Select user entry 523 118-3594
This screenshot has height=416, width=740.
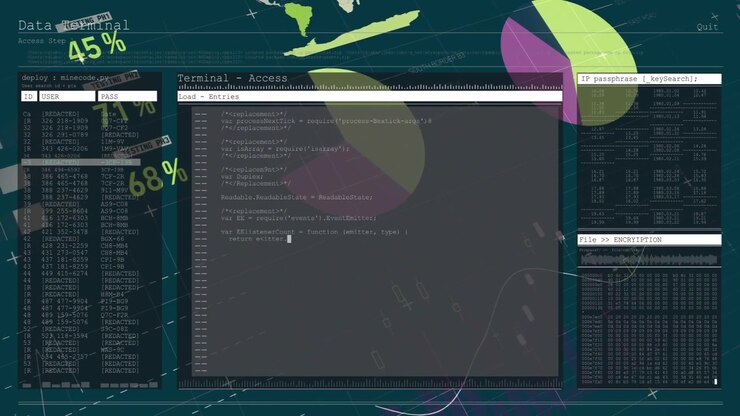pos(65,336)
